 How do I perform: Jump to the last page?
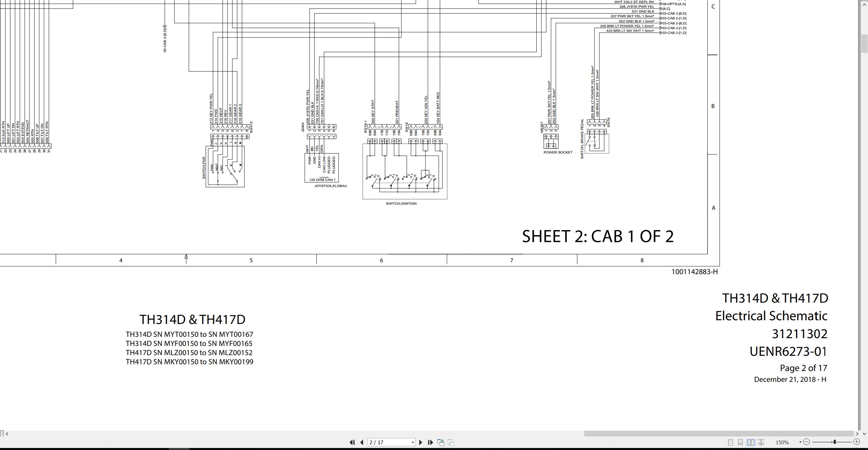(x=431, y=442)
